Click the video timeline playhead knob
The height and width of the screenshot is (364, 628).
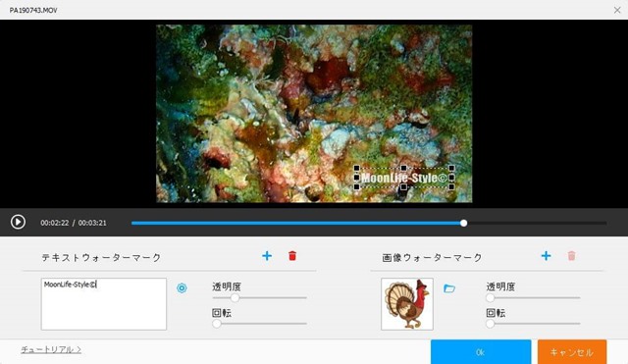pyautogui.click(x=463, y=223)
